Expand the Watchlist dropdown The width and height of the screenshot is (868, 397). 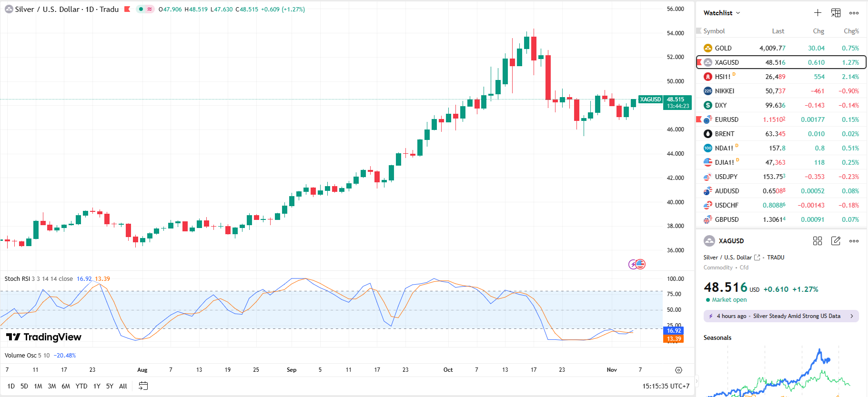(x=722, y=13)
